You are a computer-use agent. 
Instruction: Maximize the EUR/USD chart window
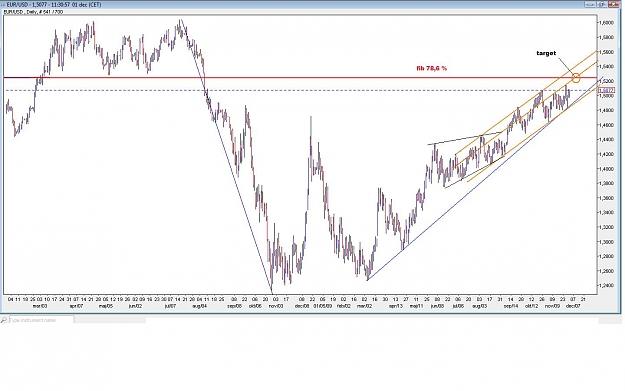pos(601,4)
